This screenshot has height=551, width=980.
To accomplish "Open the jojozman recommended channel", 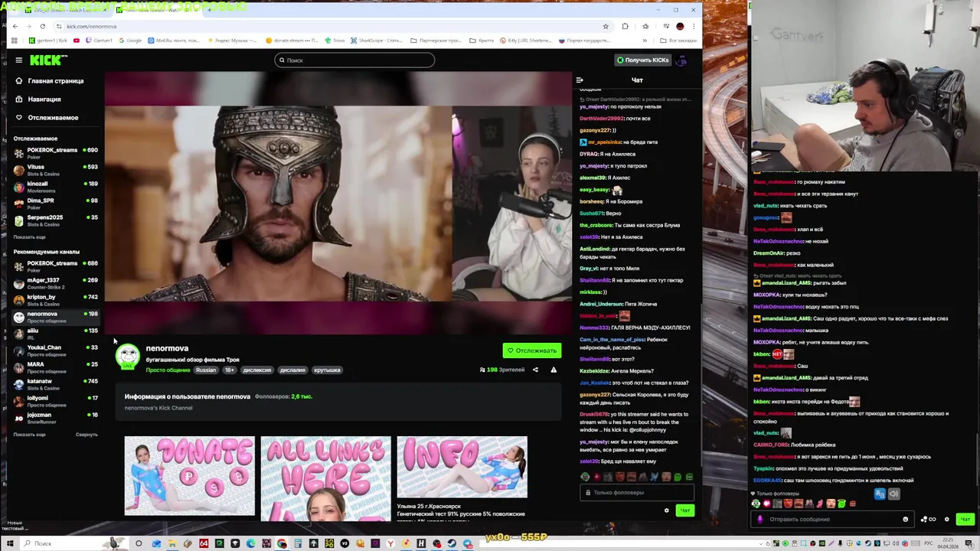I will coord(55,417).
